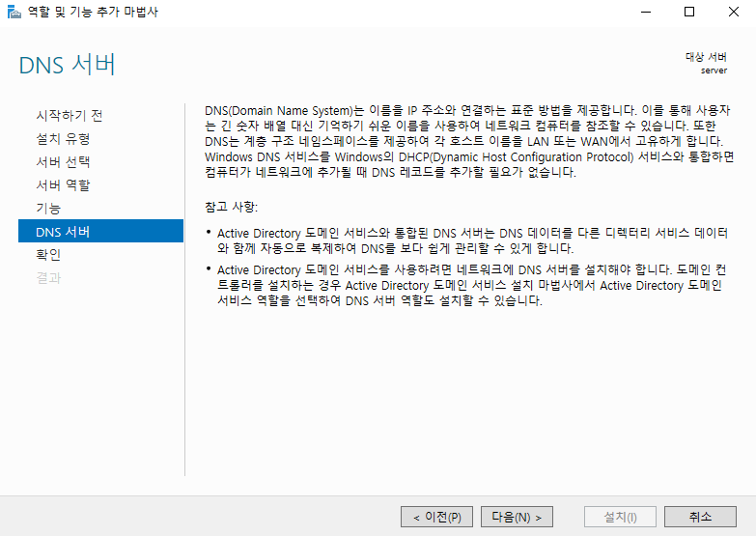Click the < 이전(P) button

(x=436, y=517)
